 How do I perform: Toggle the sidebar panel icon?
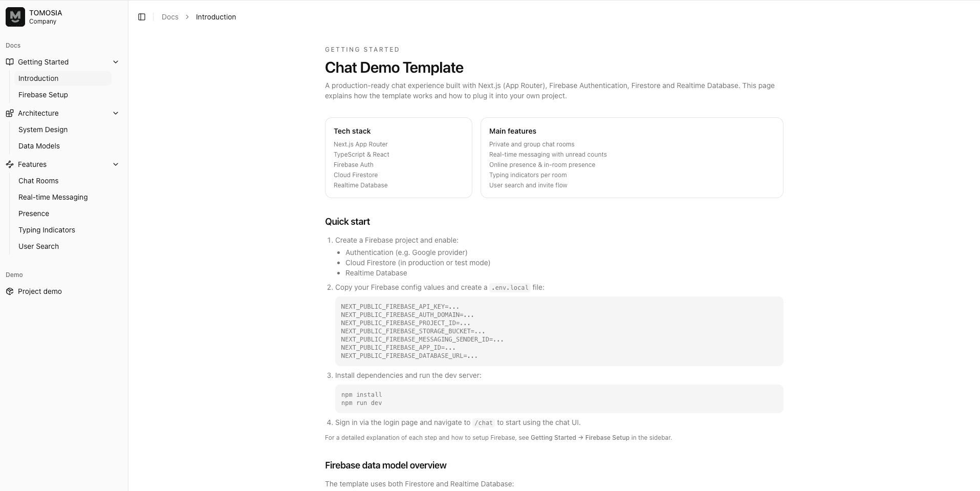pyautogui.click(x=142, y=17)
